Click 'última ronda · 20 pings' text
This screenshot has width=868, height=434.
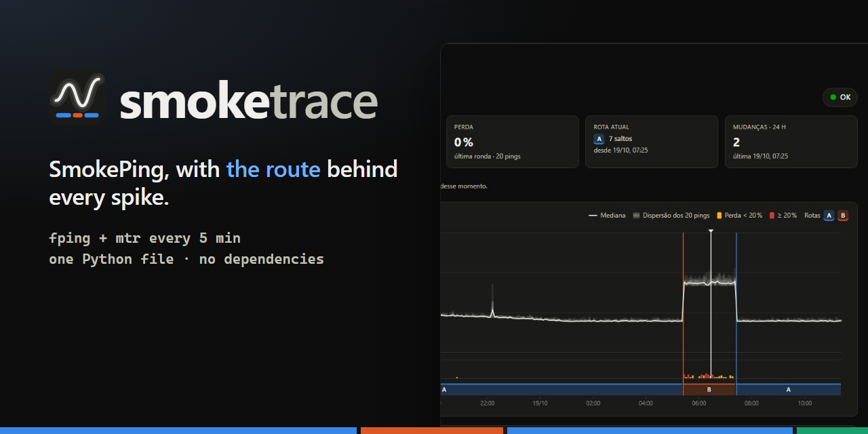pos(488,157)
